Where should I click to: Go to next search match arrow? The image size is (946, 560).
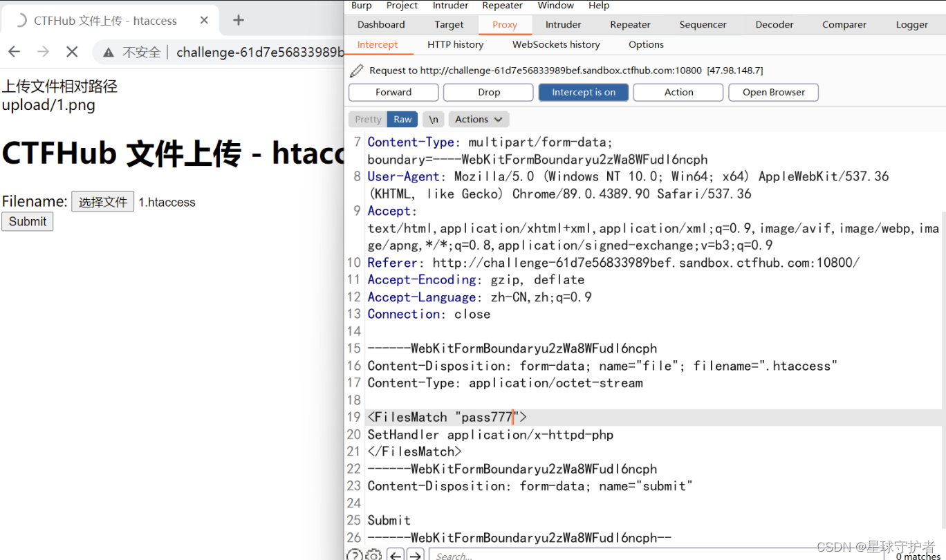(416, 555)
